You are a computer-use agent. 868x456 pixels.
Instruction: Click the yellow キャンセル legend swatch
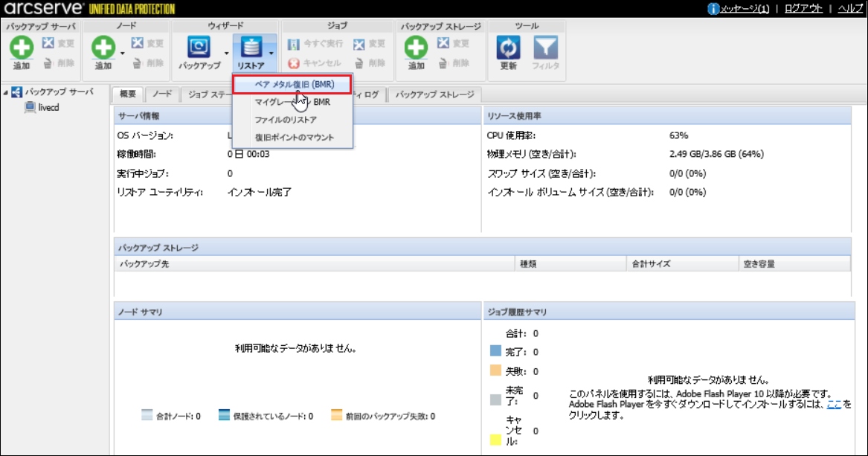495,440
